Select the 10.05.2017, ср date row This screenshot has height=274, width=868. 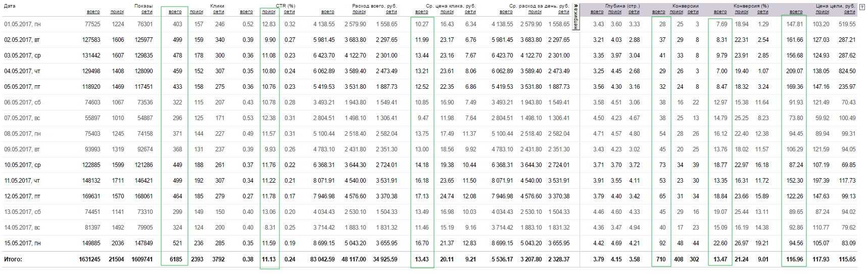(430, 165)
